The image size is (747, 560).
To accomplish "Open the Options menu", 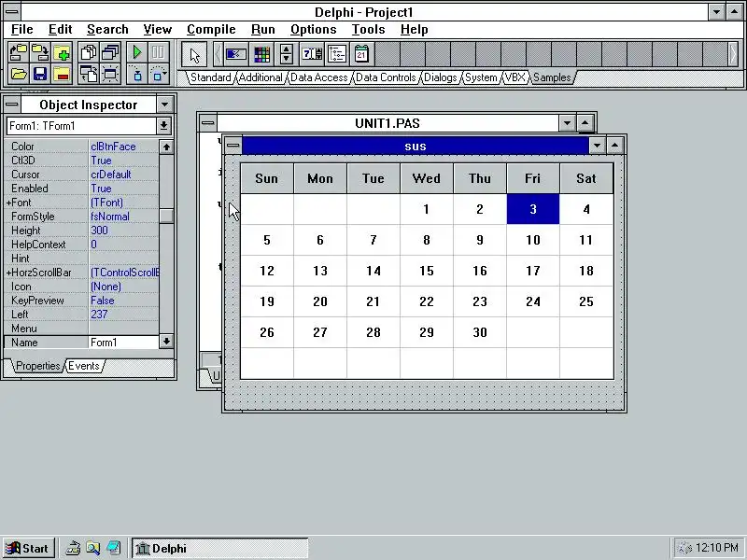I will (314, 30).
